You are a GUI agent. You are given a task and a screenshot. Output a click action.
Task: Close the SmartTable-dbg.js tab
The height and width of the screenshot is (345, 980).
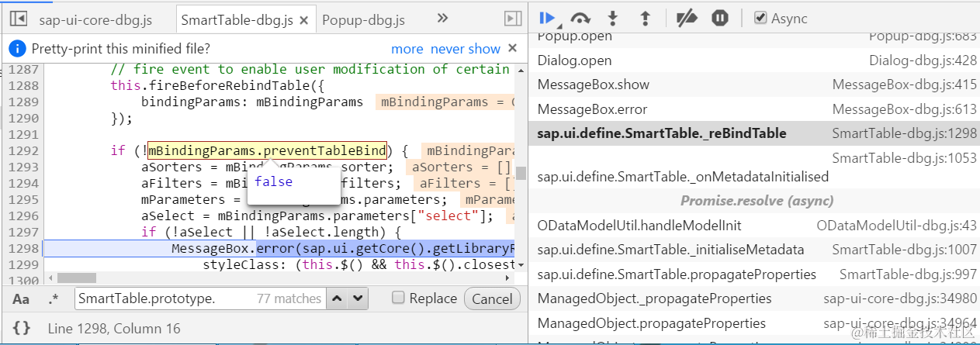[x=304, y=20]
